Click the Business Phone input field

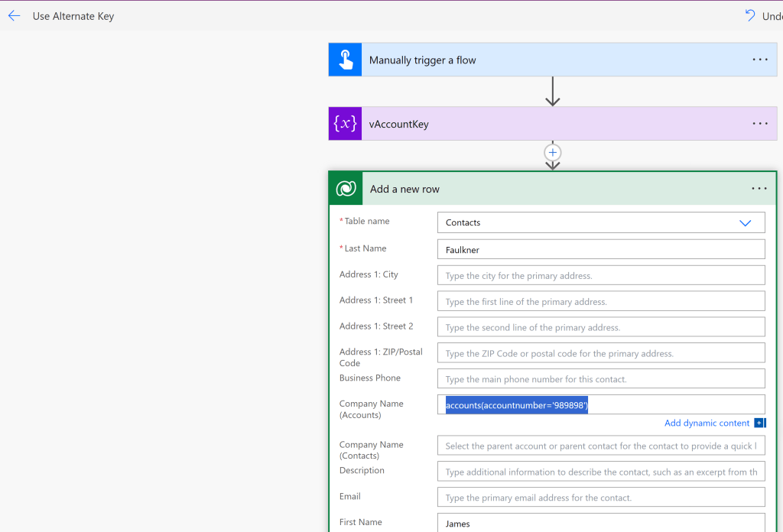pyautogui.click(x=601, y=379)
